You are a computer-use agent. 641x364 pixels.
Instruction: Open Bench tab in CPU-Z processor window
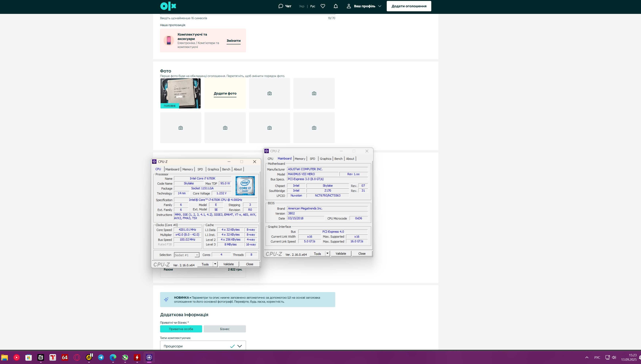(x=226, y=169)
